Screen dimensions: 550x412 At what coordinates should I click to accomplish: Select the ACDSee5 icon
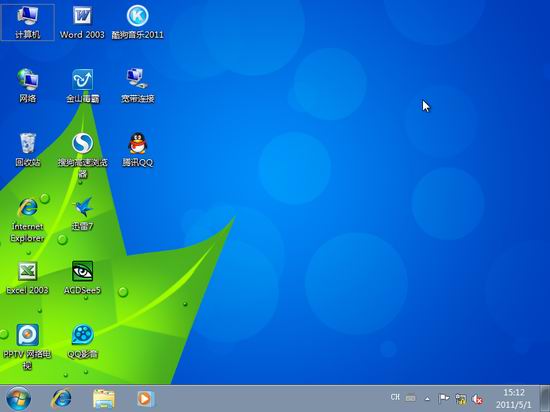pyautogui.click(x=82, y=277)
